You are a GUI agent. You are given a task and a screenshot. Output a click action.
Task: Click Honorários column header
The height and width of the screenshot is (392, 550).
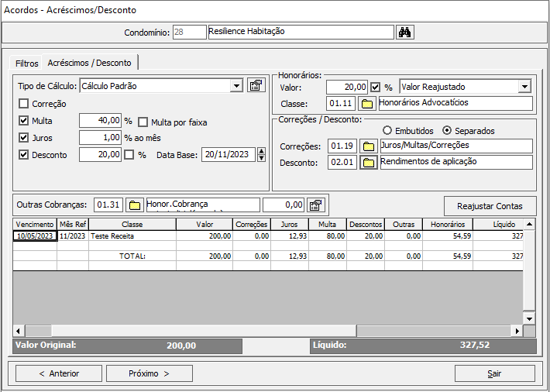click(448, 225)
